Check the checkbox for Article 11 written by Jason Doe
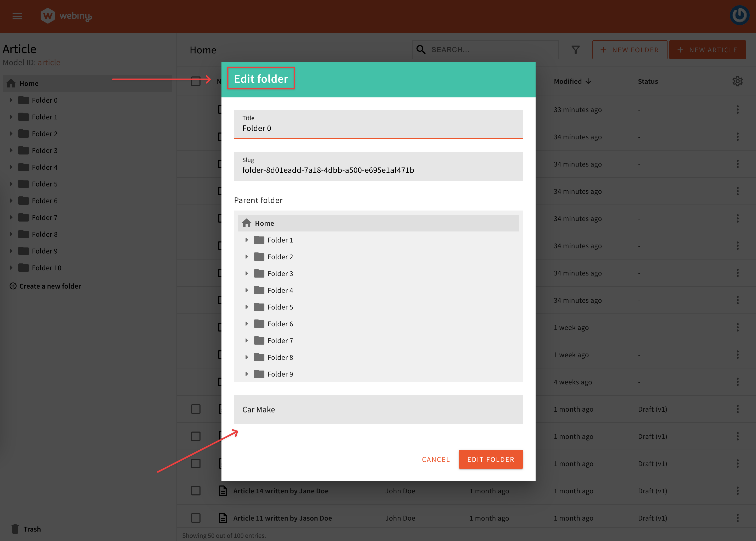Viewport: 756px width, 541px height. pos(196,518)
